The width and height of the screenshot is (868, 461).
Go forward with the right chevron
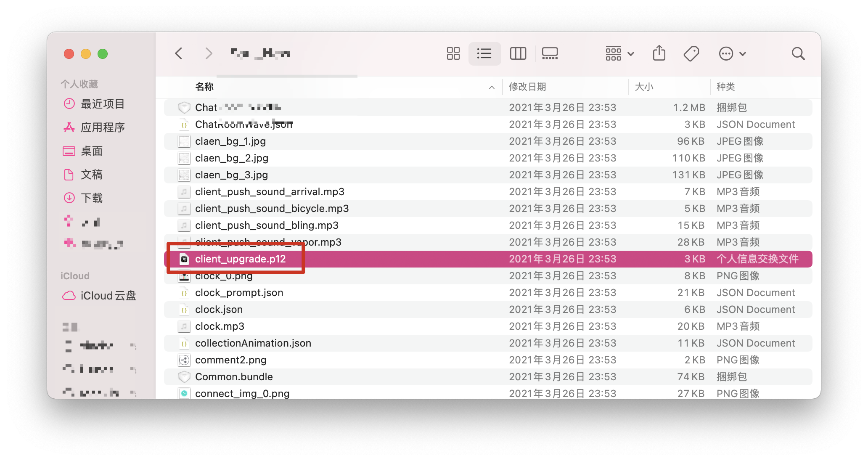coord(209,53)
